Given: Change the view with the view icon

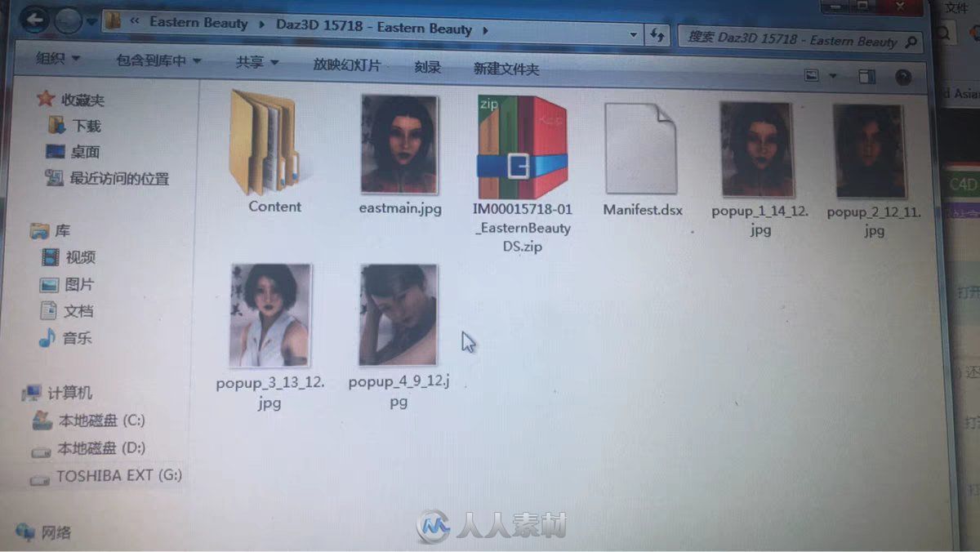Looking at the screenshot, I should (813, 75).
